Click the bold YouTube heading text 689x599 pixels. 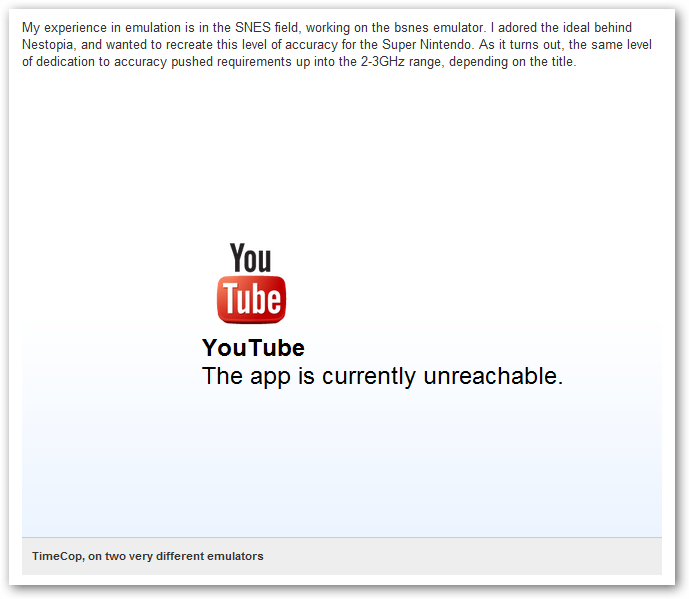(x=253, y=348)
